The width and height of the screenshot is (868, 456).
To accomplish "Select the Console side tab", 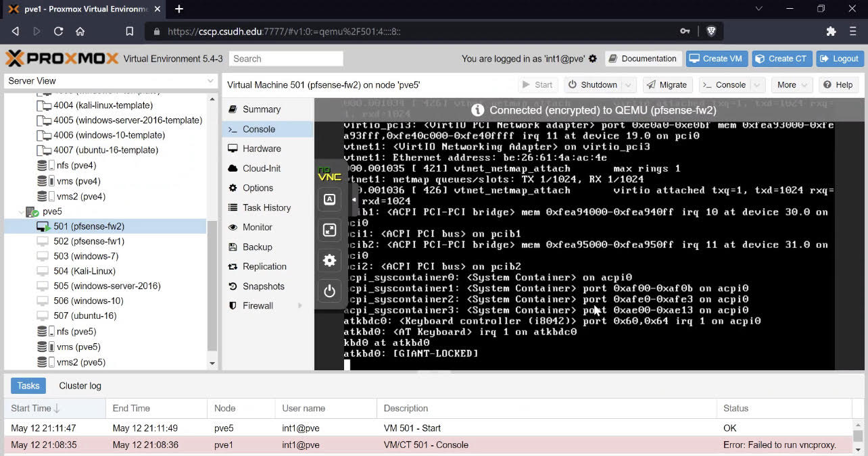I will tap(268, 129).
